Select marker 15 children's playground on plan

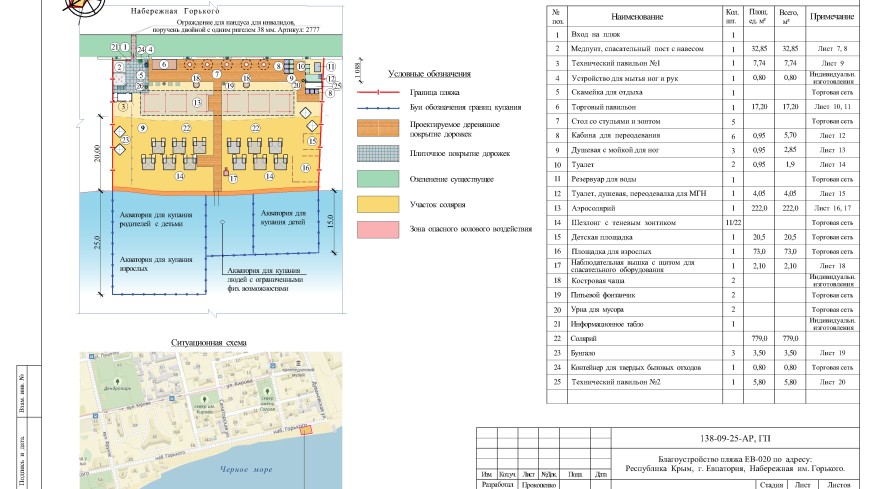point(312,142)
